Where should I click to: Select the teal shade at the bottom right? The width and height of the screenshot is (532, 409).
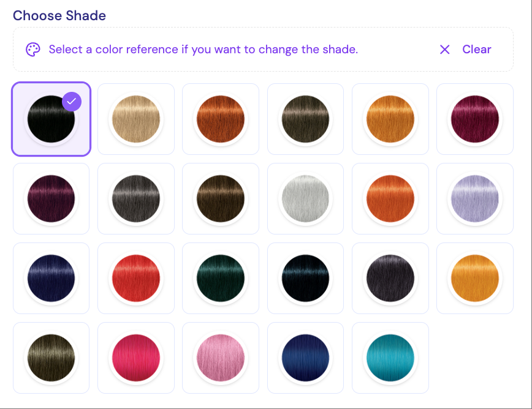[x=390, y=358]
